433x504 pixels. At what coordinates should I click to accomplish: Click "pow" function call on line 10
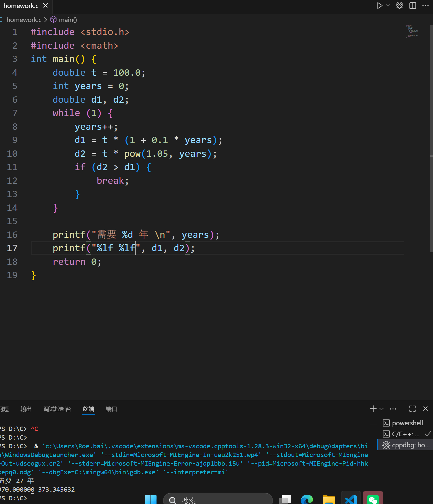point(132,153)
